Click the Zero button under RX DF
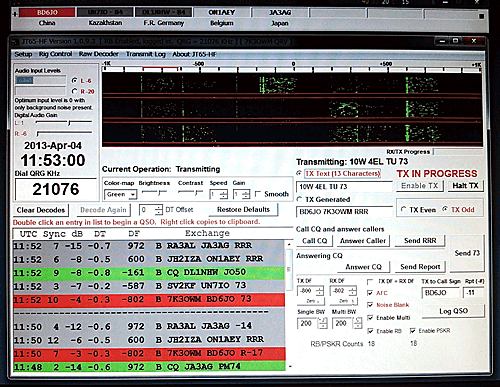This screenshot has height=387, width=500. 344,301
